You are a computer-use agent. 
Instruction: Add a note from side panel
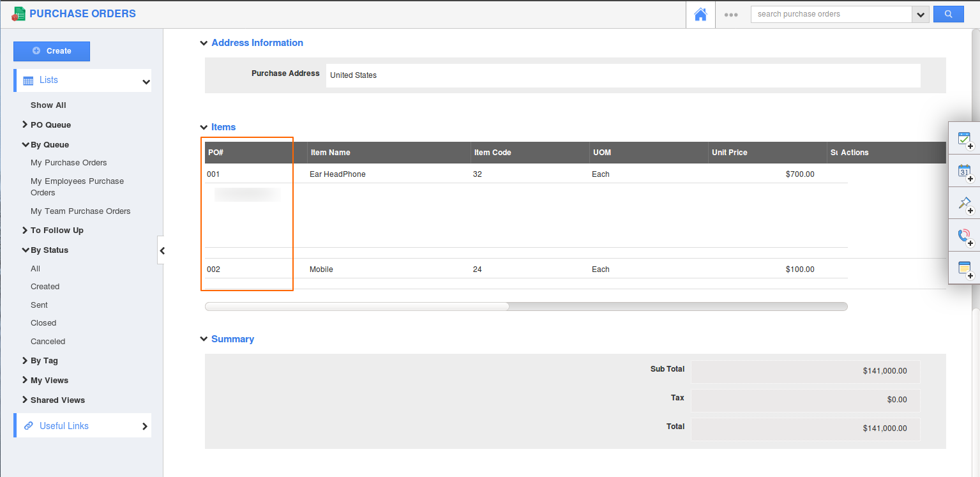(965, 269)
